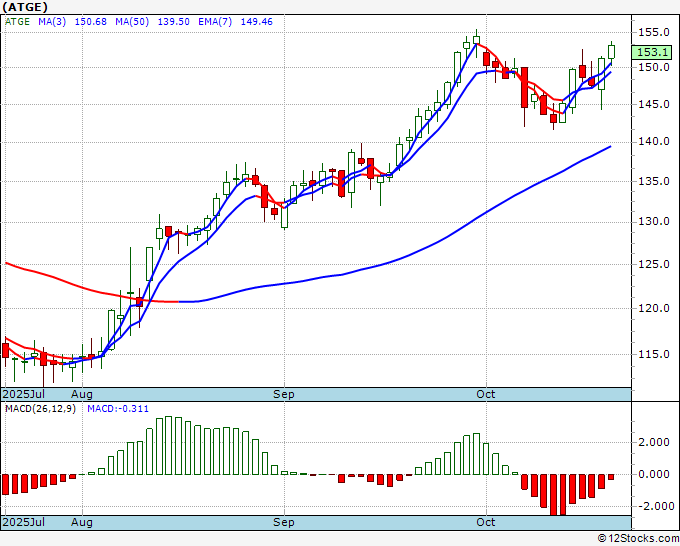Click the tallest green MACD histogram bar
The image size is (680, 546).
pos(169,445)
